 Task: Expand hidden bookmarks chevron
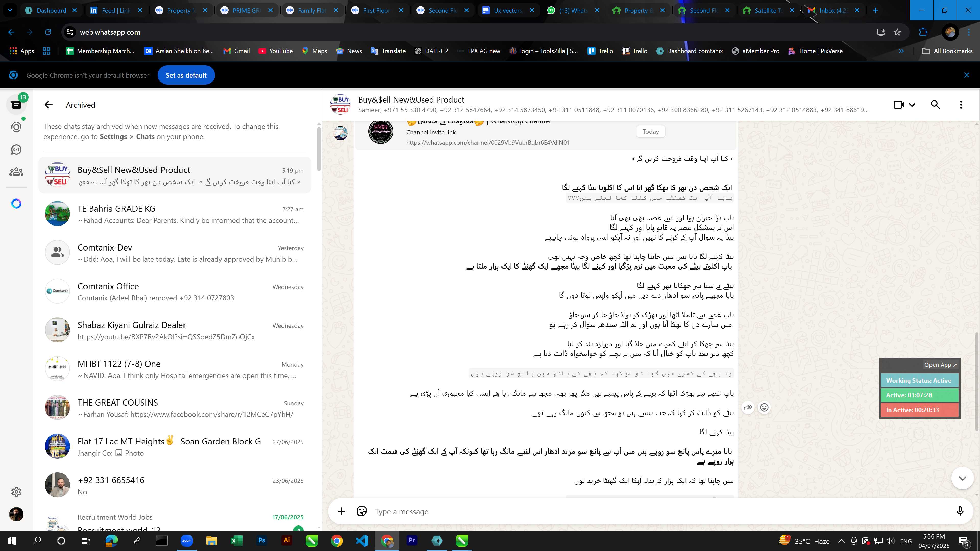pyautogui.click(x=901, y=51)
